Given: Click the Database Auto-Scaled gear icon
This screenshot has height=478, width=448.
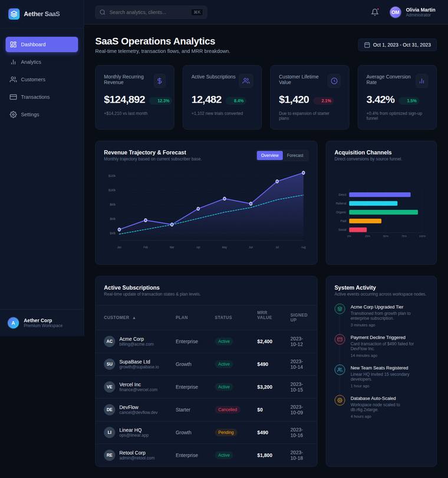Looking at the screenshot, I should point(340,400).
